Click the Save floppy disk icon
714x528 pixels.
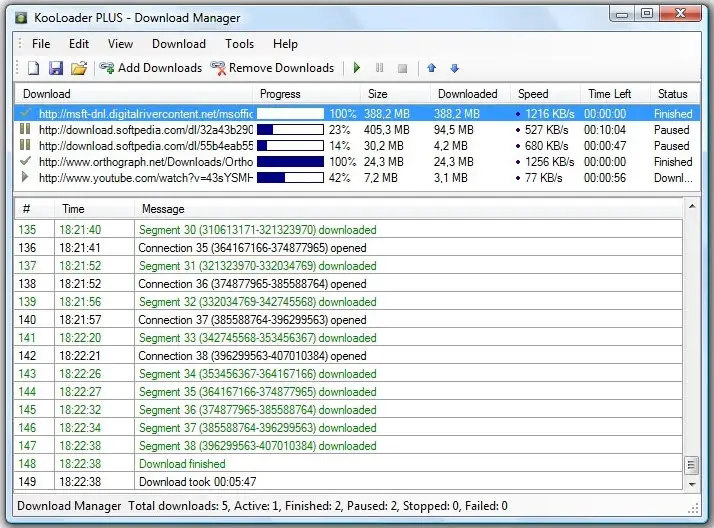click(x=56, y=68)
